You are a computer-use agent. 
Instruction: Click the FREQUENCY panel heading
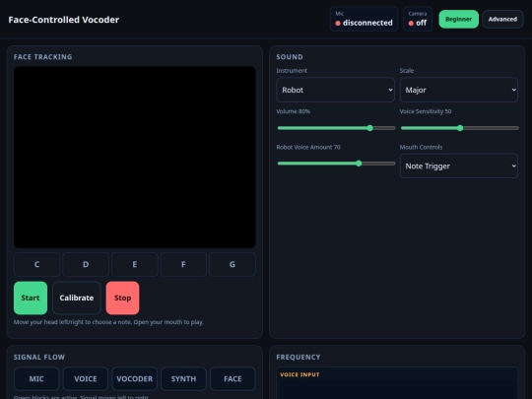coord(299,357)
